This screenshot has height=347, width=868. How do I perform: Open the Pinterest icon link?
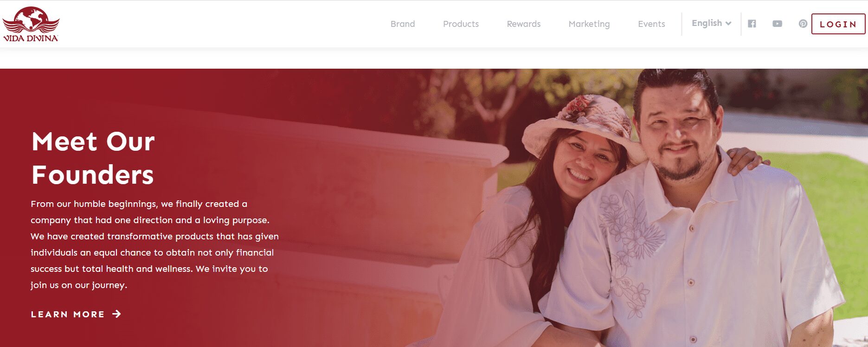803,24
